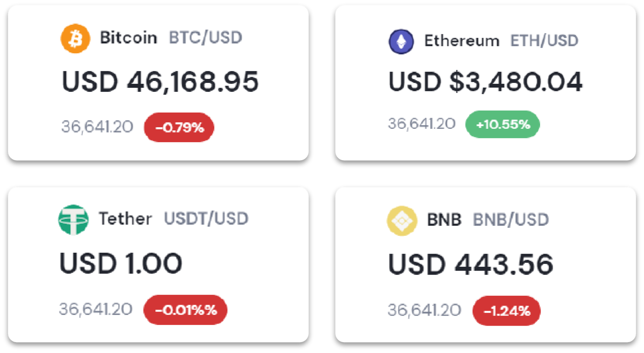The height and width of the screenshot is (353, 644).
Task: Select the Tether -0.01% red badge
Action: tap(186, 310)
